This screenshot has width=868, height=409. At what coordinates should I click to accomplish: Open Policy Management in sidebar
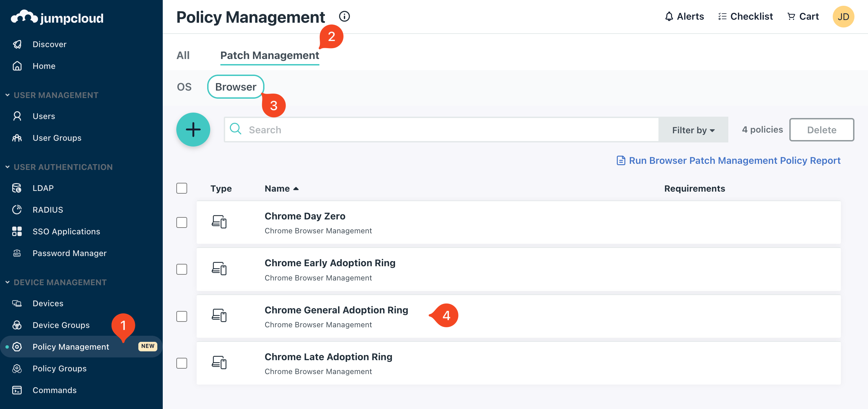81,347
